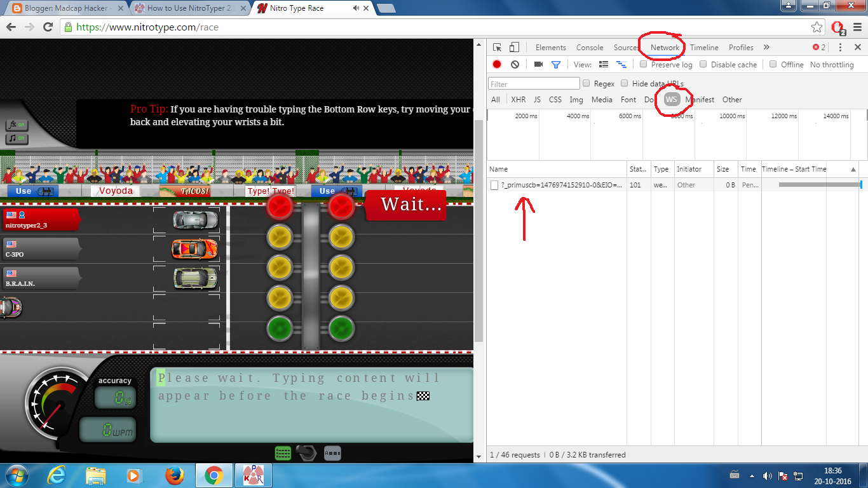Capture screenshots with the camera icon

click(538, 64)
